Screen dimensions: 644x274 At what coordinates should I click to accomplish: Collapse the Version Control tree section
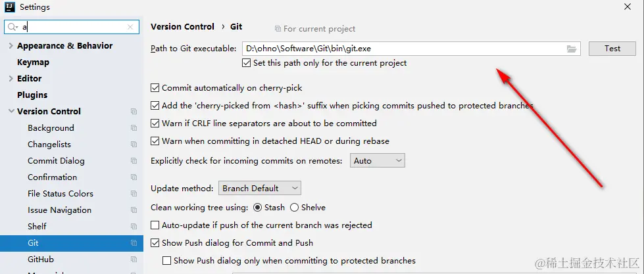click(11, 112)
